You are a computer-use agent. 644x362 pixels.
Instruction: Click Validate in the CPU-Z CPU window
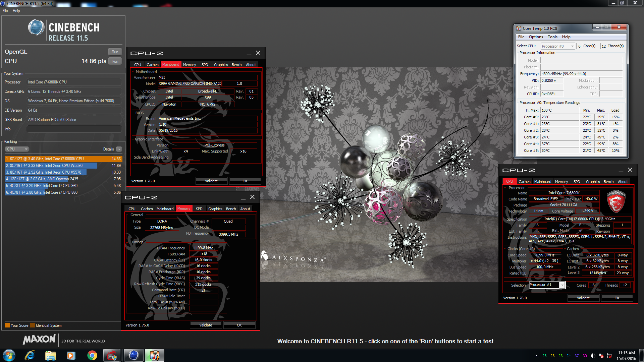click(x=583, y=298)
